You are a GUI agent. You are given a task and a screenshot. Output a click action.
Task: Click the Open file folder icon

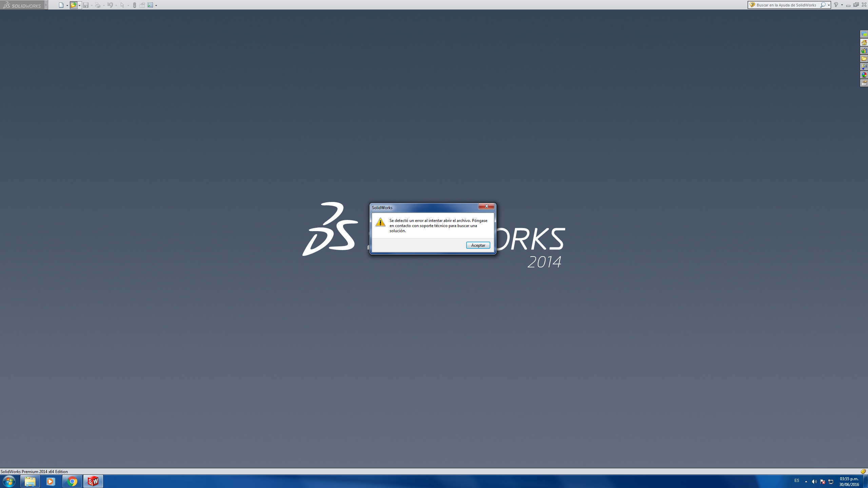tap(73, 5)
